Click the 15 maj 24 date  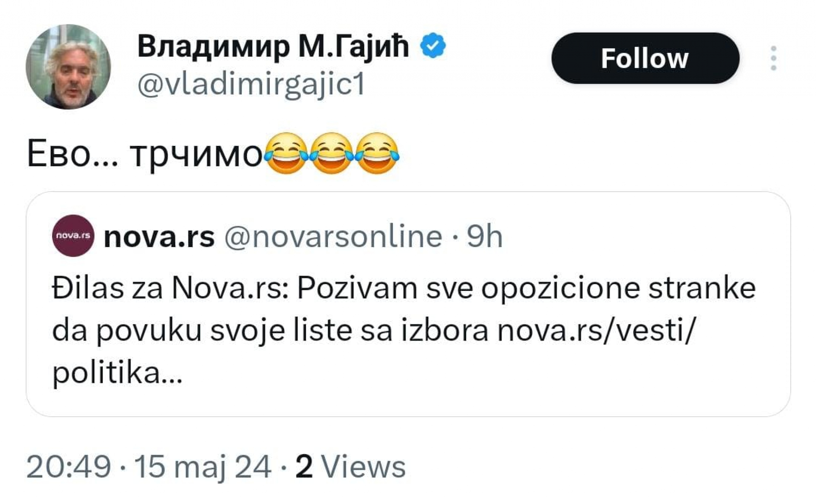203,467
